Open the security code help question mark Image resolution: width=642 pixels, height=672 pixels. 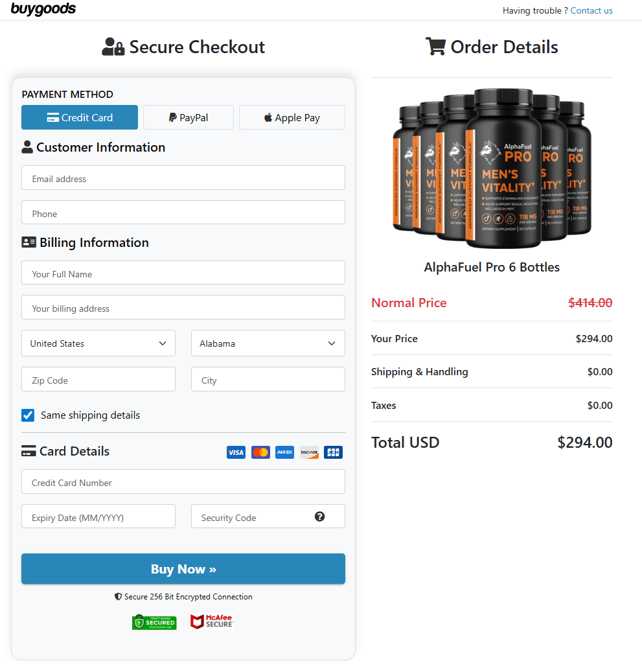tap(319, 516)
